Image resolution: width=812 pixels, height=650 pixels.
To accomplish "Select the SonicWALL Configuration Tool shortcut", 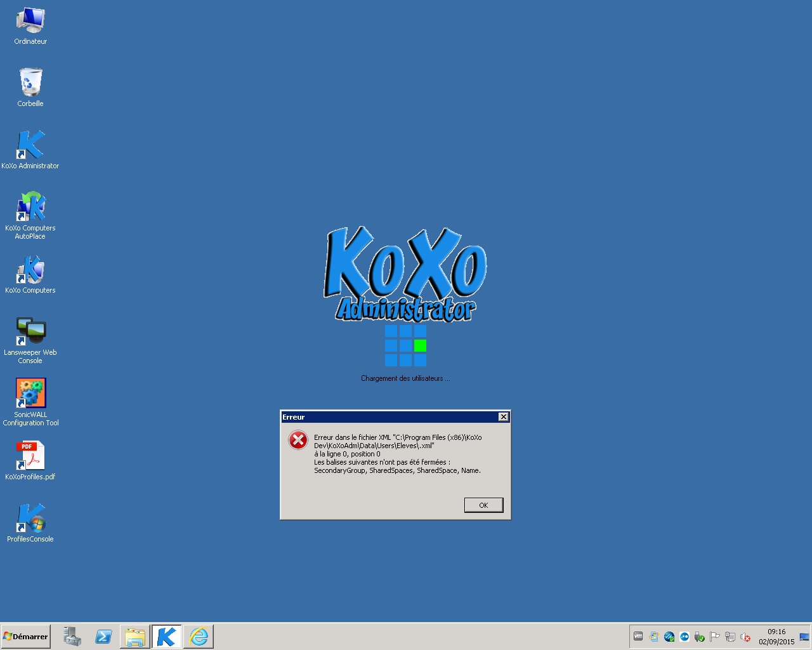I will coord(30,402).
